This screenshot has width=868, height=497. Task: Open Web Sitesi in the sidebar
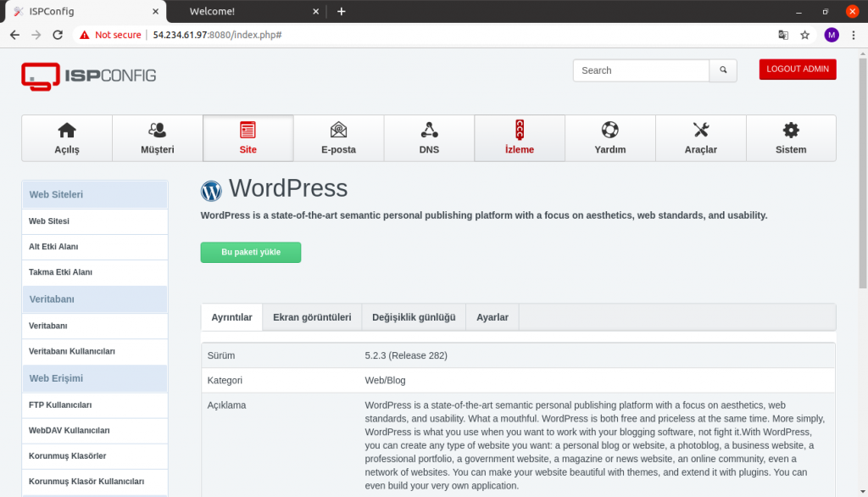click(95, 221)
